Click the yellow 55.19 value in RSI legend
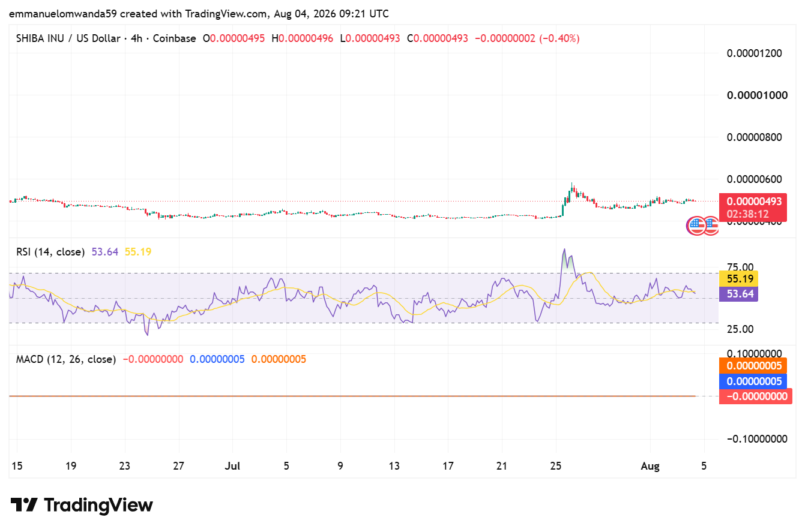 point(138,252)
